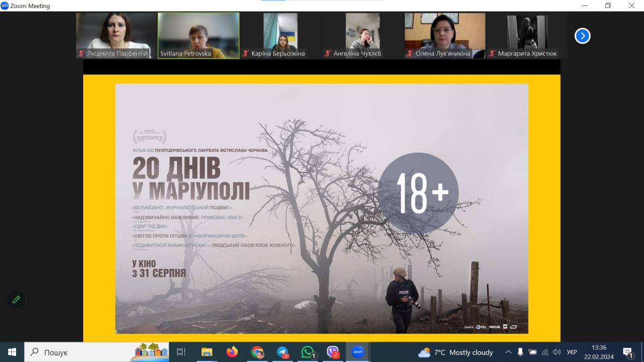The image size is (644, 362).
Task: Open the Windows Start menu
Action: pyautogui.click(x=12, y=352)
